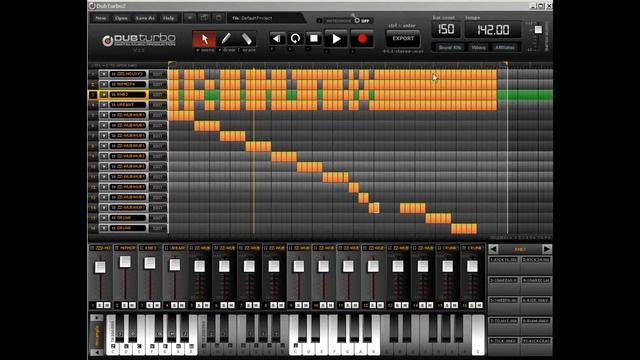Click the edit button on track 5

pyautogui.click(x=158, y=115)
